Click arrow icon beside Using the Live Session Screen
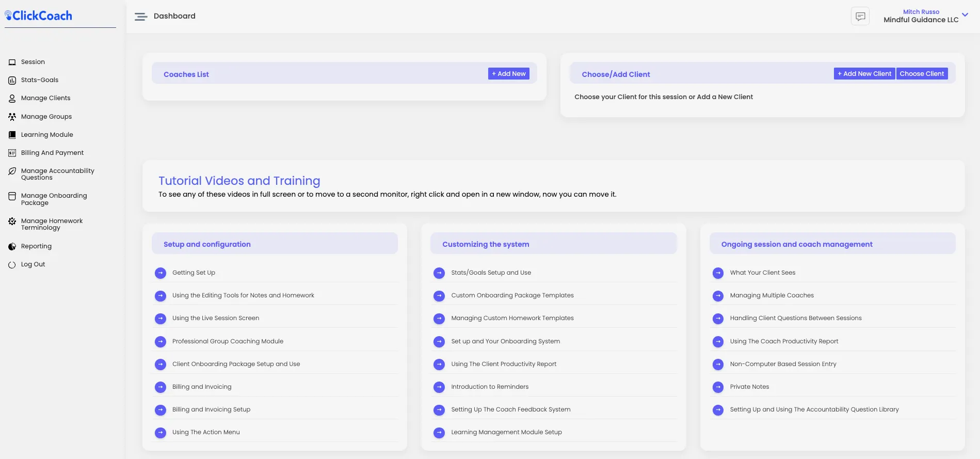The image size is (980, 459). (x=160, y=319)
